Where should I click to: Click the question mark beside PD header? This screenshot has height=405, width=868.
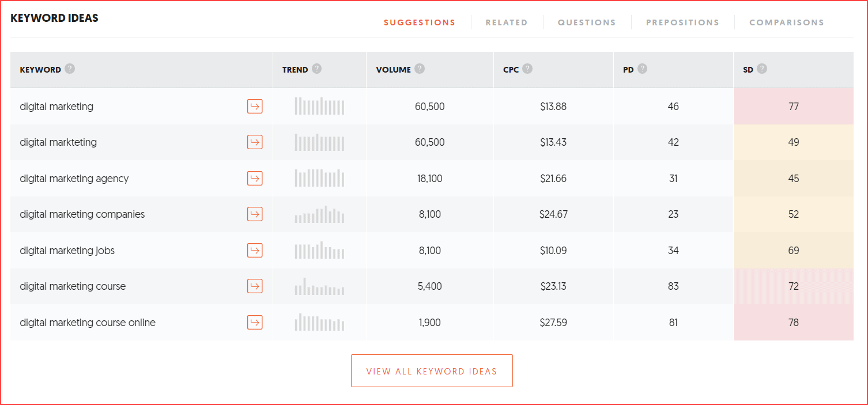pyautogui.click(x=642, y=69)
